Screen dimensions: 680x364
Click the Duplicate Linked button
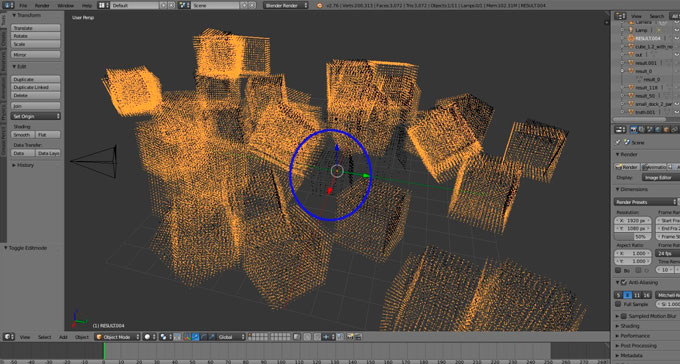point(36,87)
